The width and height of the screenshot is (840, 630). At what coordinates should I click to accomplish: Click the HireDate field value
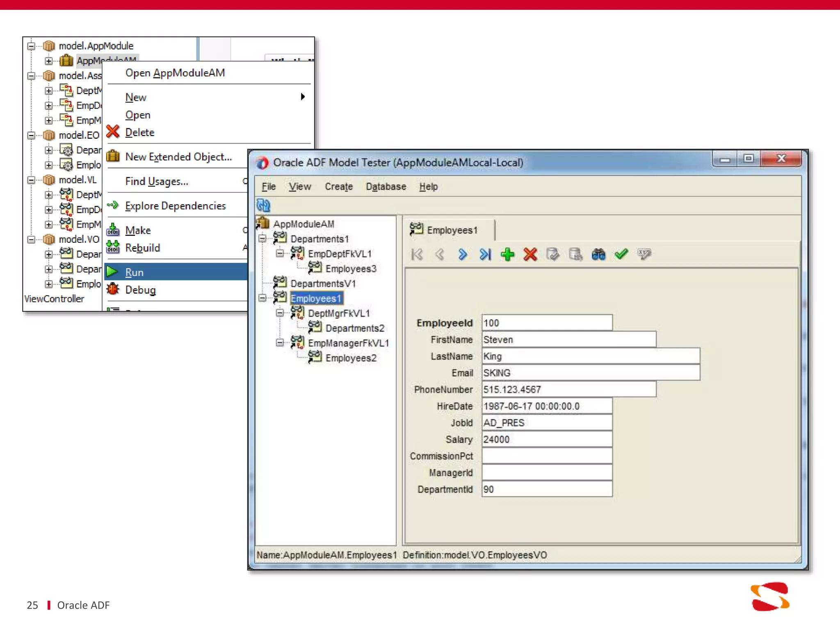pyautogui.click(x=547, y=406)
